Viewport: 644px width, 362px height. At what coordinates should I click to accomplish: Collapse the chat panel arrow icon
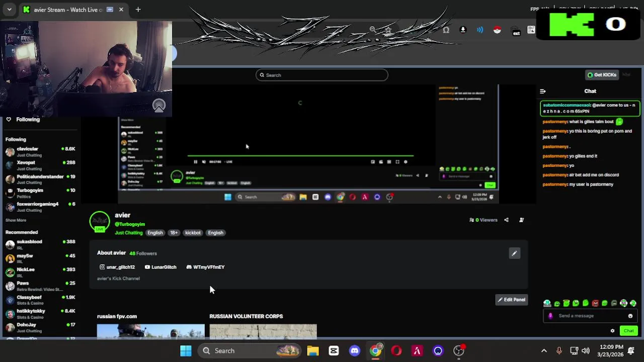[542, 91]
